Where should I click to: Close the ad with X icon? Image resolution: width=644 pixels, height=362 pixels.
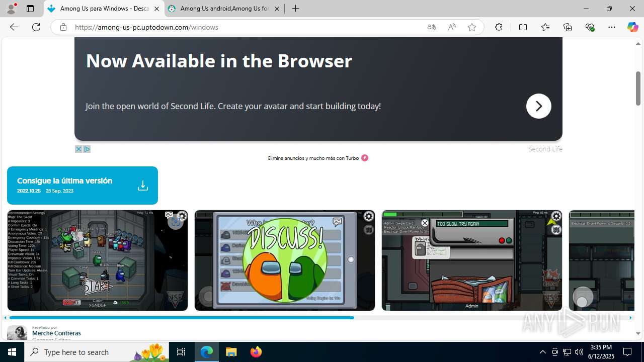coord(78,149)
